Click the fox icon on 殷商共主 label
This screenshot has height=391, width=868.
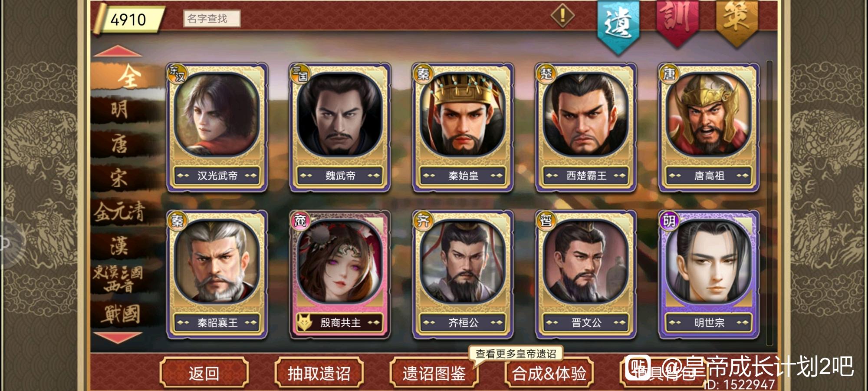pyautogui.click(x=305, y=322)
